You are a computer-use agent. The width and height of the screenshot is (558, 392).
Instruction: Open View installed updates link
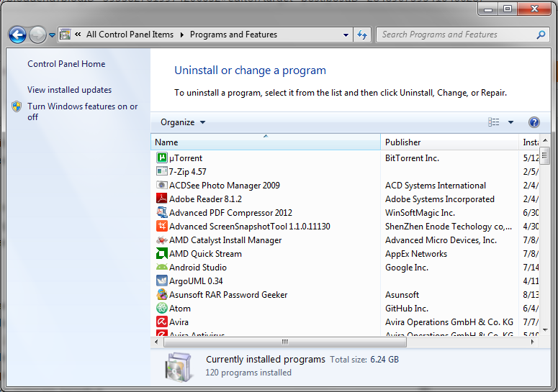[x=69, y=90]
